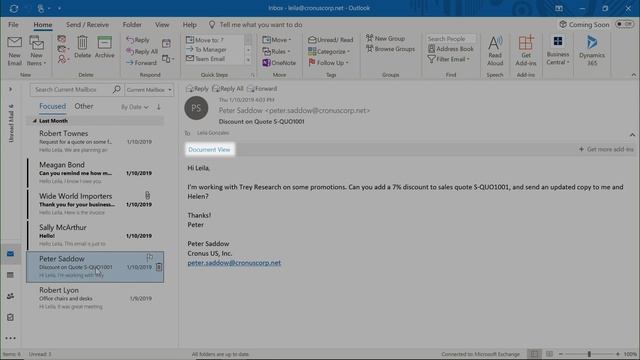Send message to OneNote

[279, 63]
